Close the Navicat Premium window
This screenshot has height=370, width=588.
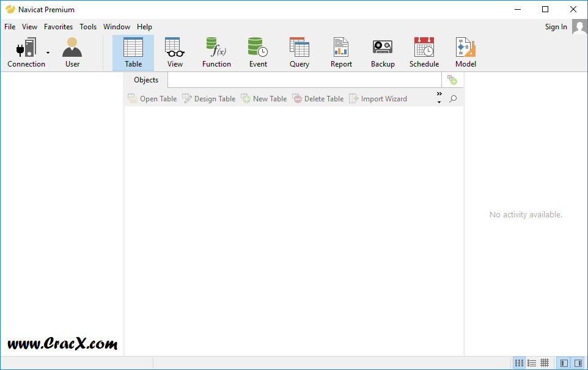pos(573,9)
